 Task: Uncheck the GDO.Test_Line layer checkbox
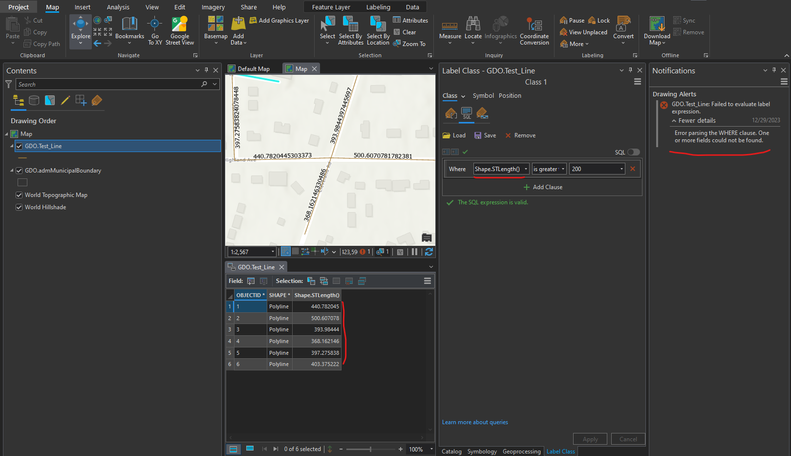pyautogui.click(x=19, y=146)
